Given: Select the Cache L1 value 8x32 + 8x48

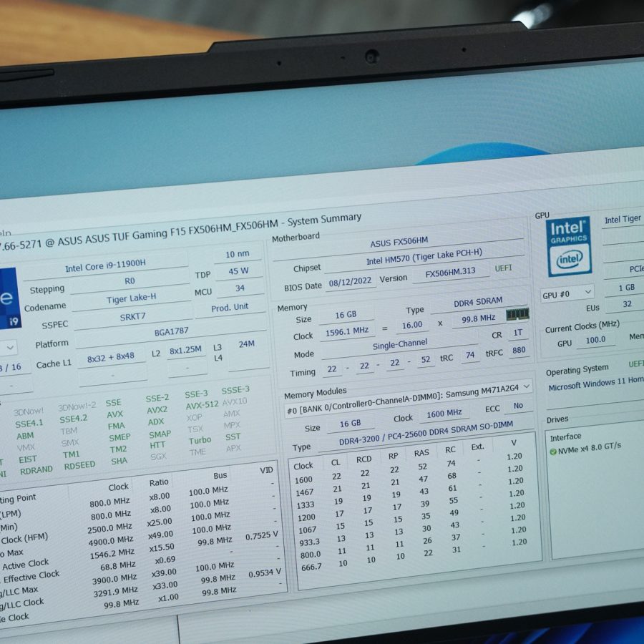Looking at the screenshot, I should [110, 358].
